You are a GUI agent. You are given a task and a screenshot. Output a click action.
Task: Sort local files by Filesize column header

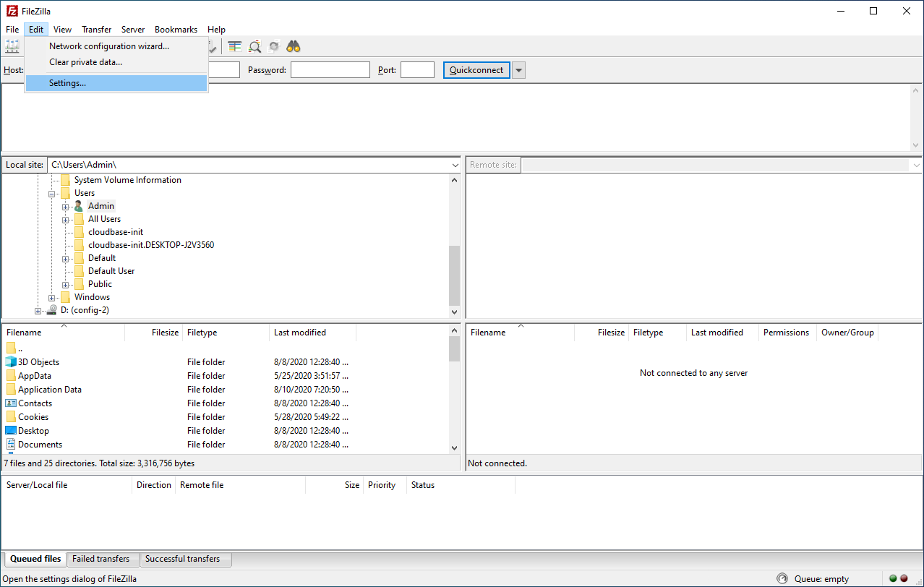pyautogui.click(x=154, y=333)
